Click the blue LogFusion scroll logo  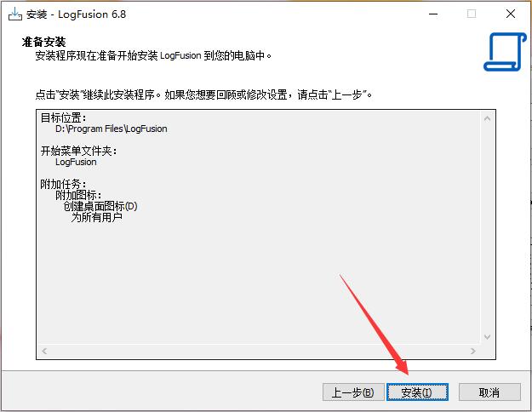coord(505,52)
